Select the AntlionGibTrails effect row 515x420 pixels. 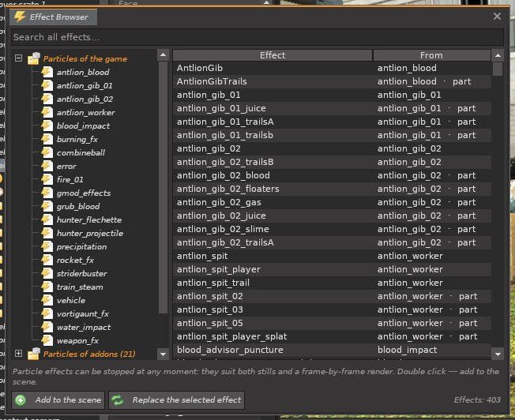(332, 81)
